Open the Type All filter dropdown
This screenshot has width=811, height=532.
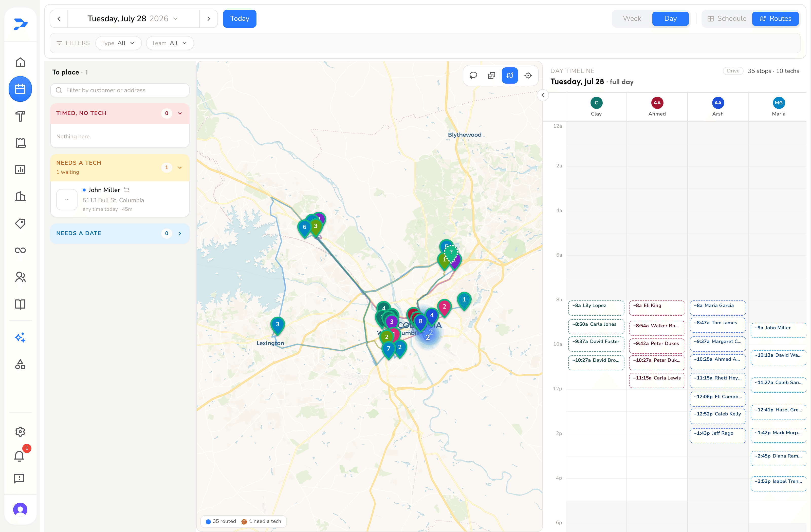[x=118, y=43]
